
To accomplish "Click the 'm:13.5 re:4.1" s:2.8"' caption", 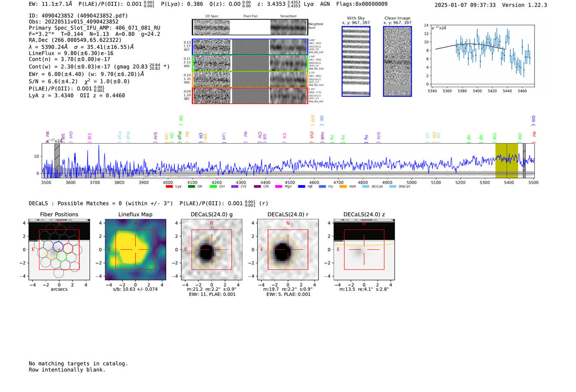I will 364,289.
